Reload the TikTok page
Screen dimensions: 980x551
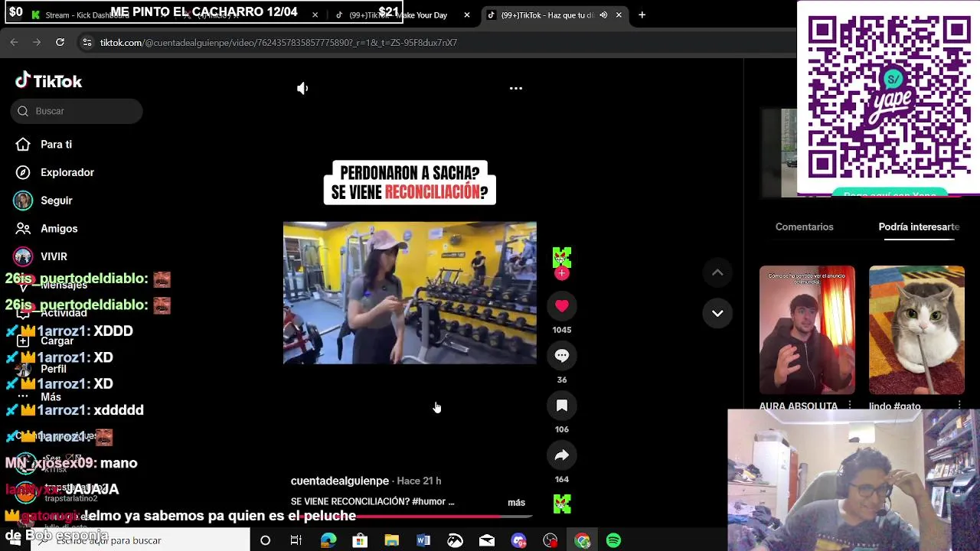(60, 42)
